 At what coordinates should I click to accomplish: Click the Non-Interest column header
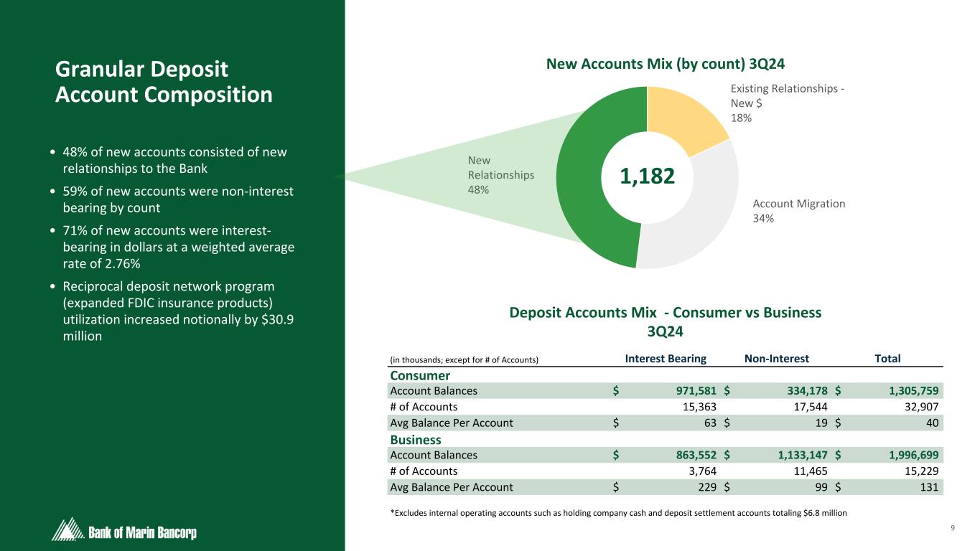tap(777, 359)
